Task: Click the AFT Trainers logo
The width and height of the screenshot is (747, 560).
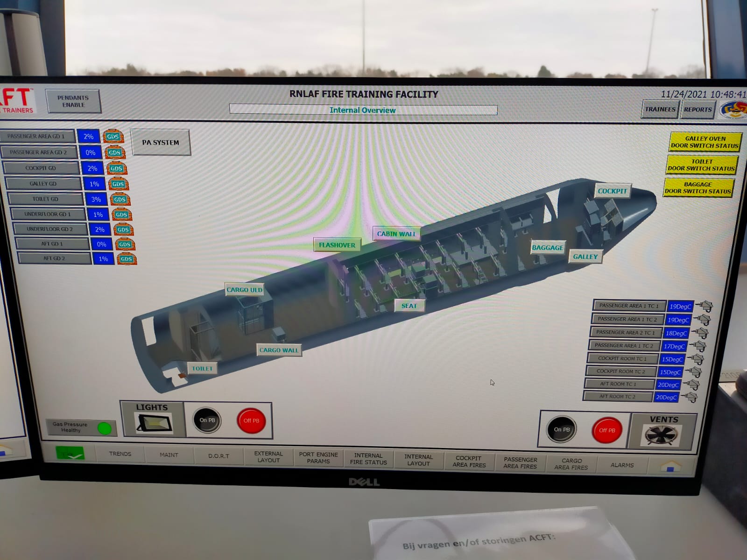Action: click(17, 100)
